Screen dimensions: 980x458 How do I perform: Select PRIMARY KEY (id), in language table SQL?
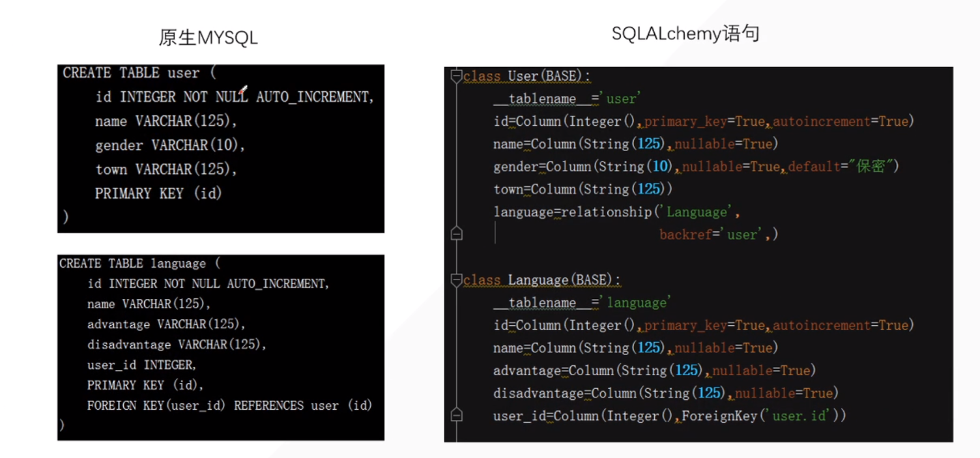[x=146, y=385]
